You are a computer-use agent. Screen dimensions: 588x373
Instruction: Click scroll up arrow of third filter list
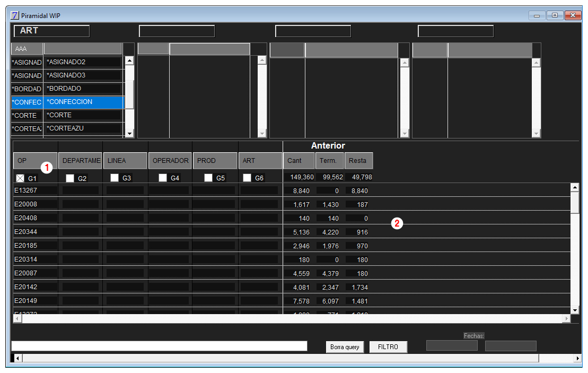pyautogui.click(x=404, y=63)
